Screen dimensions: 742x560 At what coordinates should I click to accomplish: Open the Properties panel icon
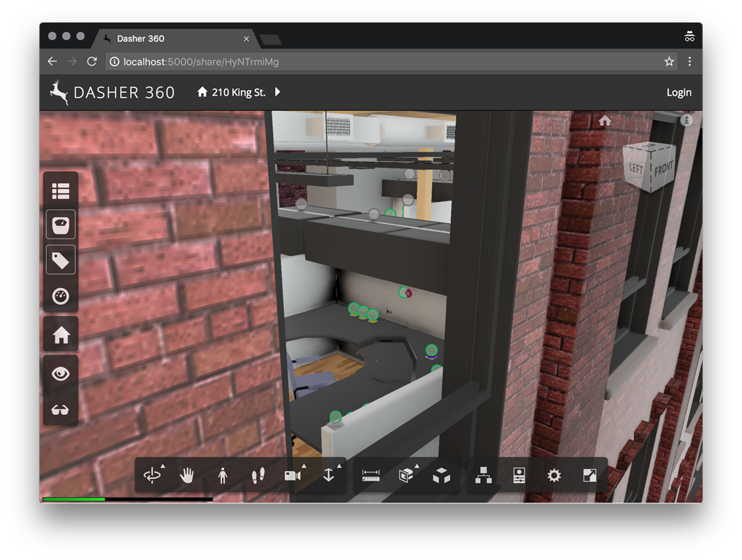[x=519, y=475]
